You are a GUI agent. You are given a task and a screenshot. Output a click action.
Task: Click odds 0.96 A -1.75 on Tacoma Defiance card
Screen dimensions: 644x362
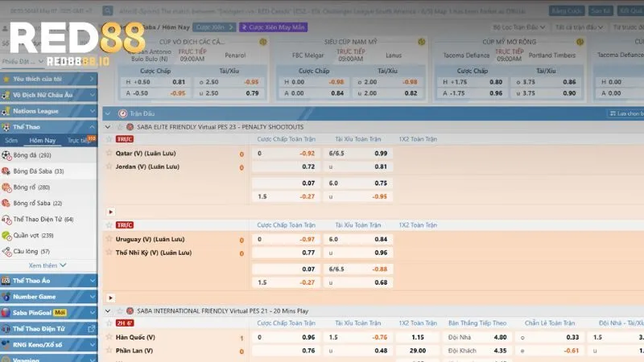[496, 93]
